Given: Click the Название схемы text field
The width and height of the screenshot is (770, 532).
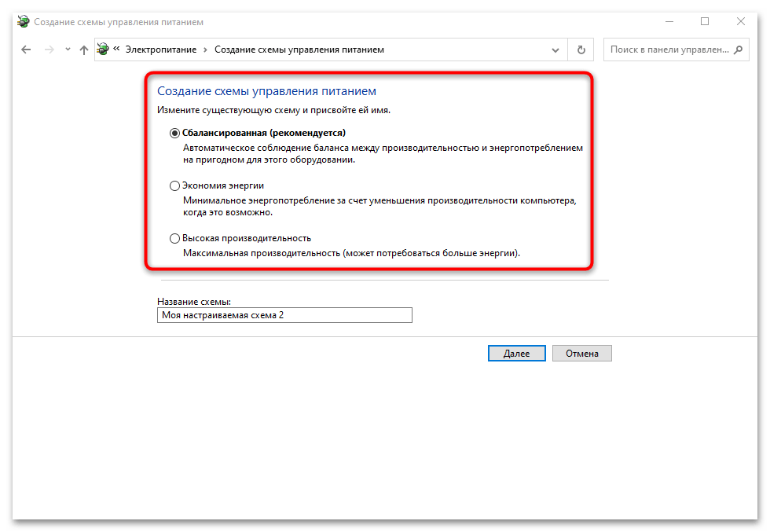Looking at the screenshot, I should tap(284, 315).
